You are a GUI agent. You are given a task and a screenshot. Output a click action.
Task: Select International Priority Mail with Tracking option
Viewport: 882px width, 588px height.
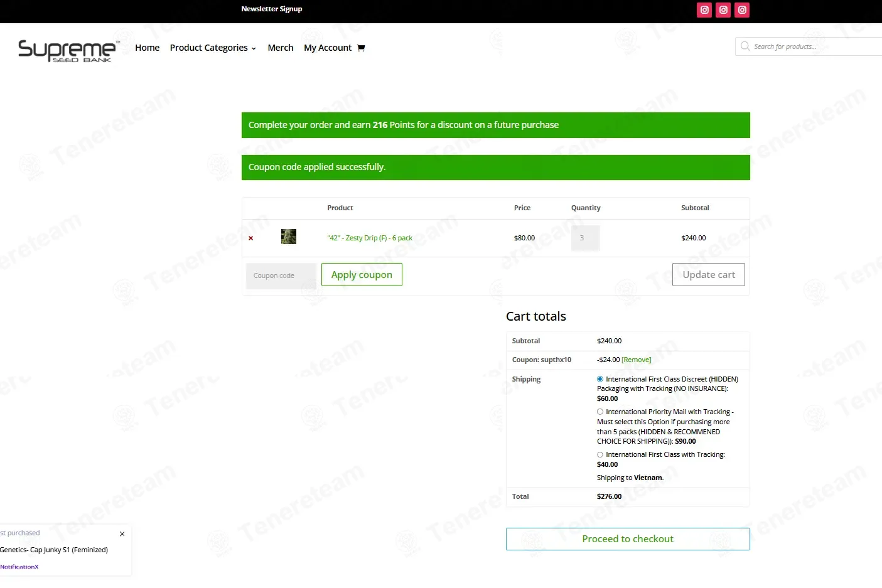pyautogui.click(x=600, y=412)
